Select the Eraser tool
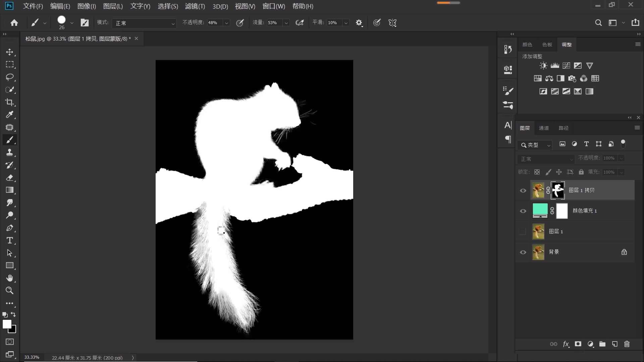644x362 pixels. pyautogui.click(x=9, y=178)
